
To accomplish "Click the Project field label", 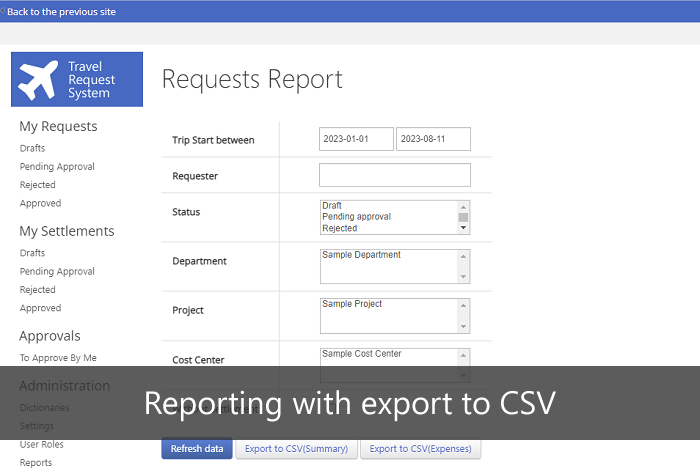I will [188, 310].
